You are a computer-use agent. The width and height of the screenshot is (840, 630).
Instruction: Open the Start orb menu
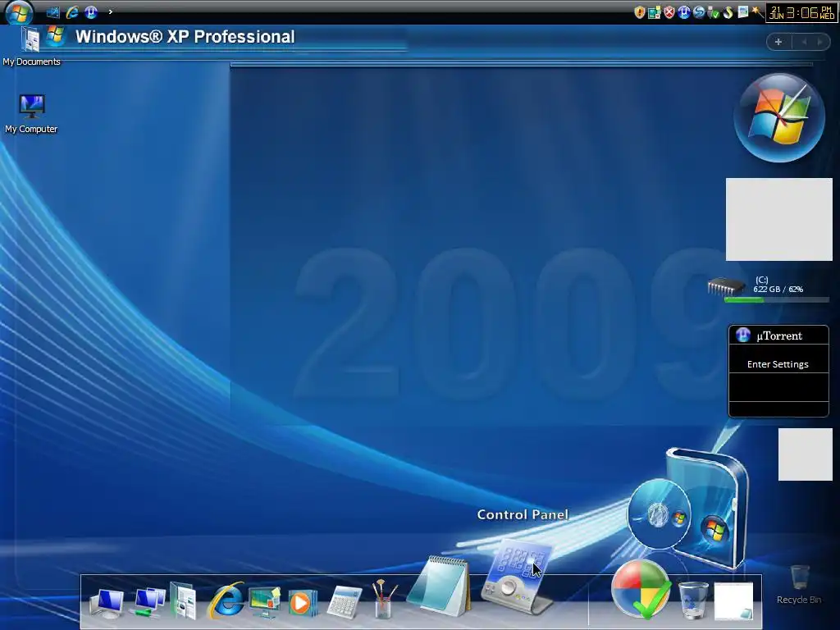pyautogui.click(x=19, y=11)
